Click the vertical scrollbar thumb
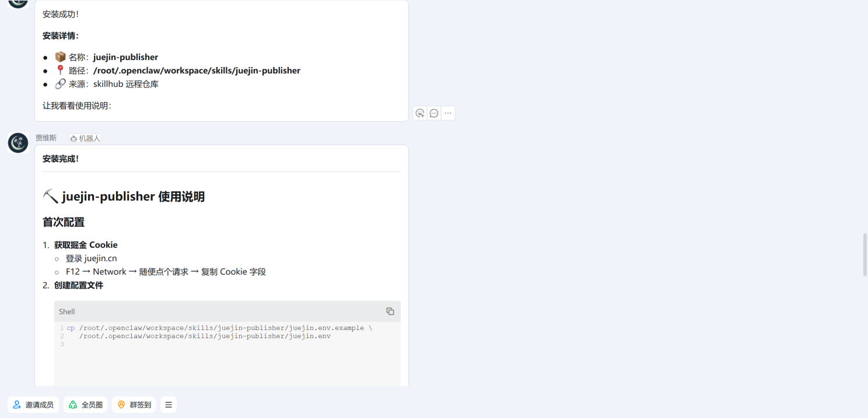 coord(865,255)
